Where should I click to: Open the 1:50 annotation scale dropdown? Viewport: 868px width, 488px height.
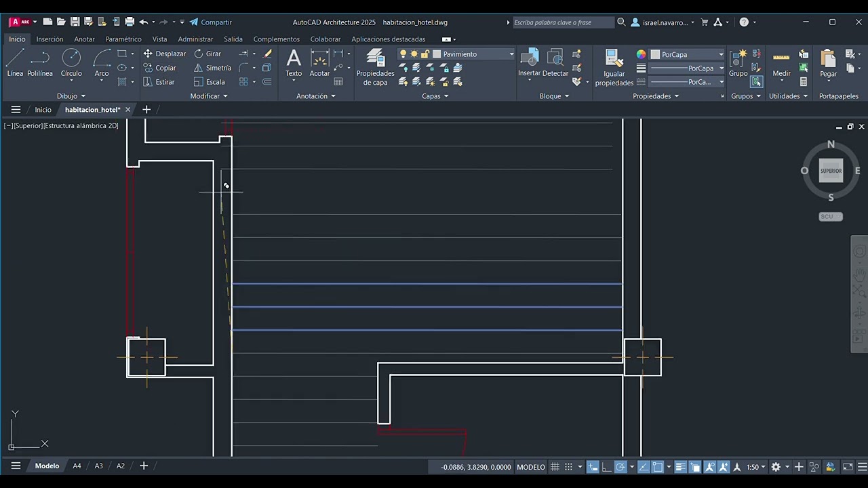(x=756, y=467)
